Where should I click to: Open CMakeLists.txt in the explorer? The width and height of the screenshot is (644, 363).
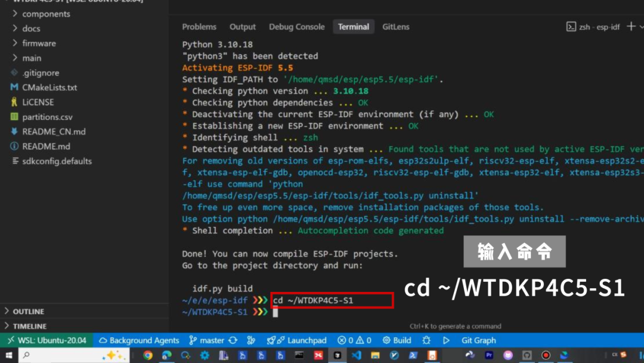[x=49, y=87]
